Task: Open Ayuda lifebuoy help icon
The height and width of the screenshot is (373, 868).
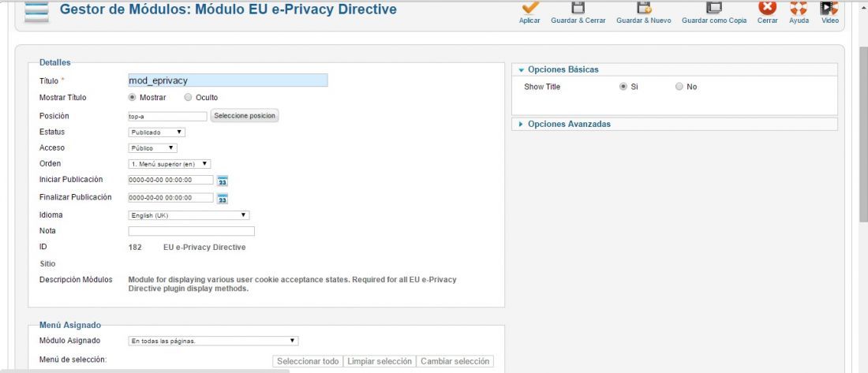Action: (x=799, y=7)
